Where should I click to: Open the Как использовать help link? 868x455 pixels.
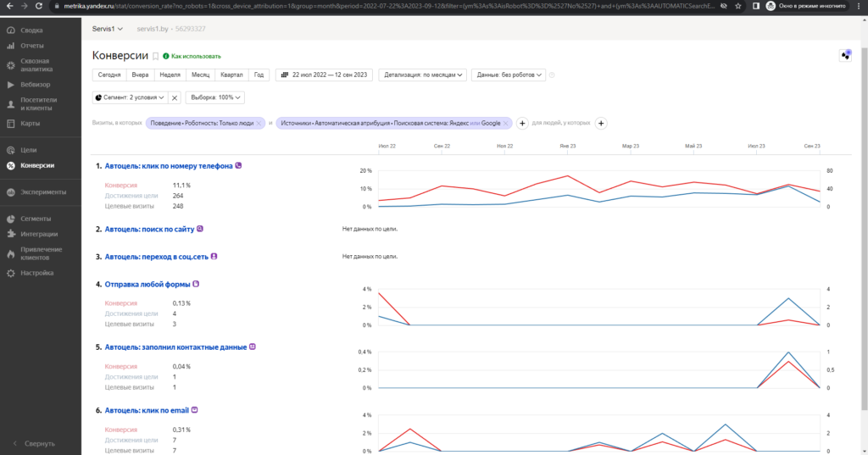click(192, 56)
